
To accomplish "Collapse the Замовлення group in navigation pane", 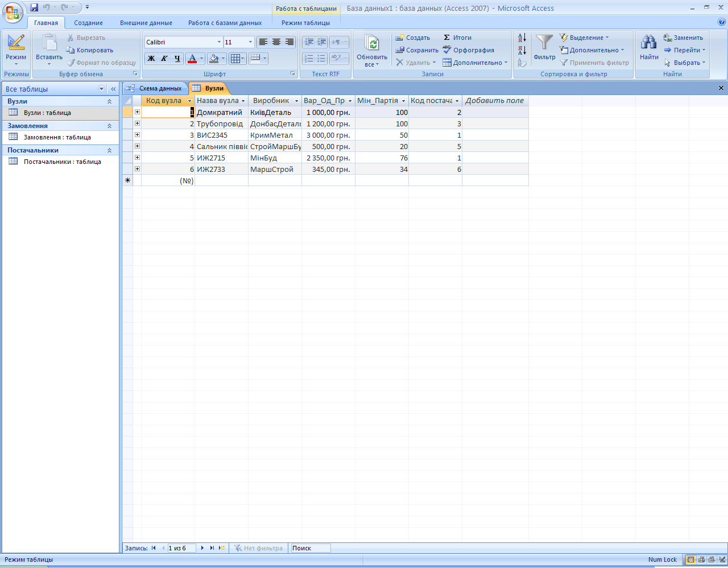I will [x=110, y=126].
